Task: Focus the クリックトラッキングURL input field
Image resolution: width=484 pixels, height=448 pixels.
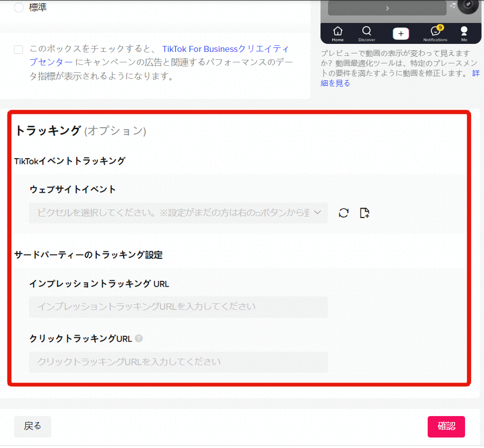Action: click(178, 362)
